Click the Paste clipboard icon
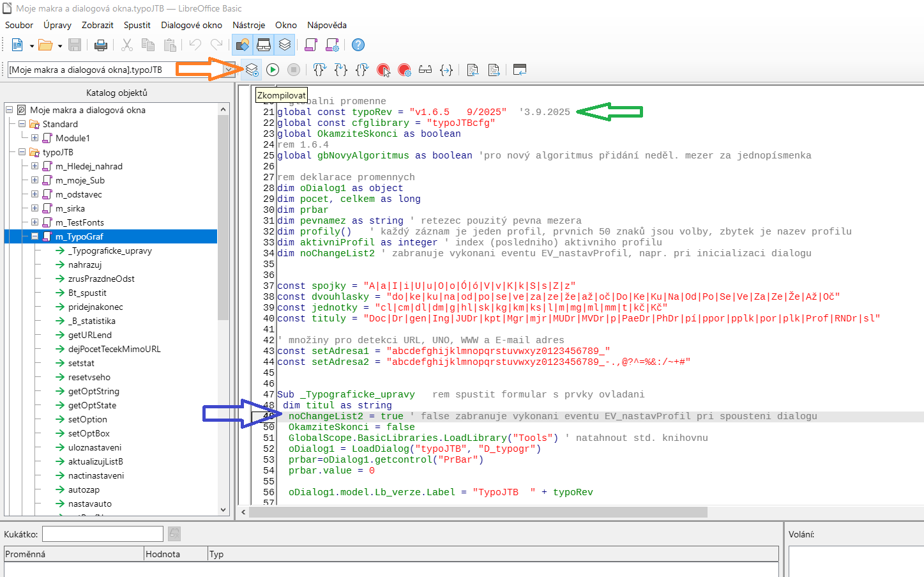 pyautogui.click(x=170, y=45)
